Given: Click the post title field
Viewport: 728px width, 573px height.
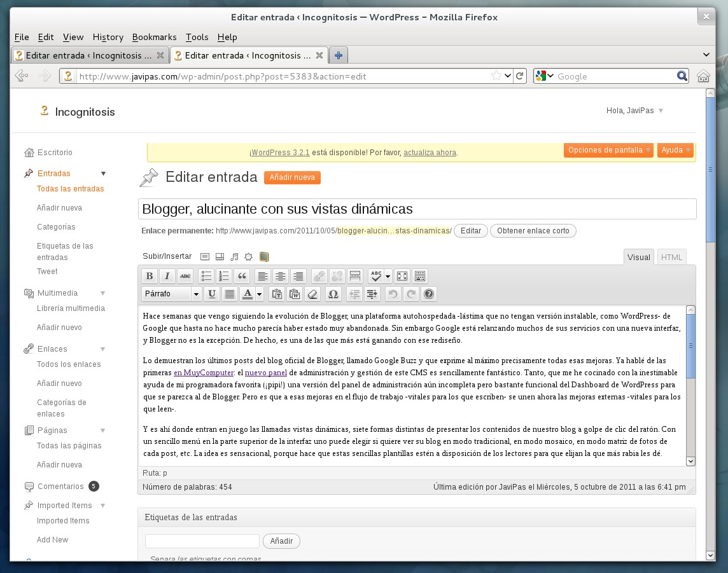Looking at the screenshot, I should click(417, 209).
